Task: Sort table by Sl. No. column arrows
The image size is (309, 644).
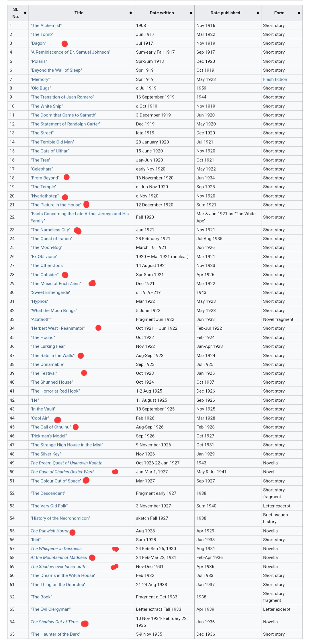Action: pos(25,13)
